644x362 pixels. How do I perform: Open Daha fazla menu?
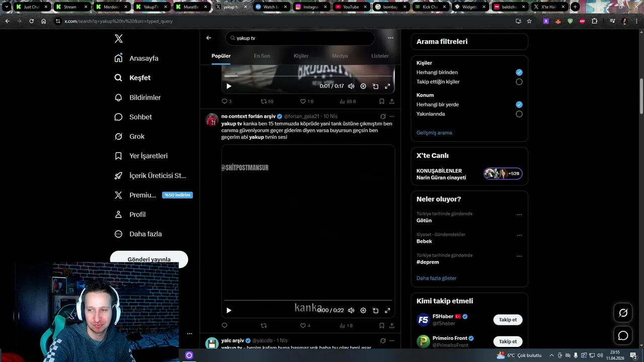tap(138, 234)
